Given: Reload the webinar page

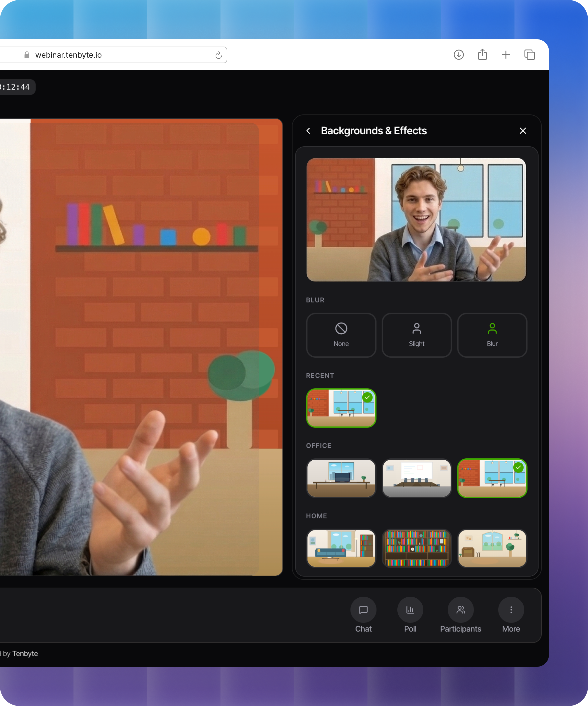Looking at the screenshot, I should 218,55.
